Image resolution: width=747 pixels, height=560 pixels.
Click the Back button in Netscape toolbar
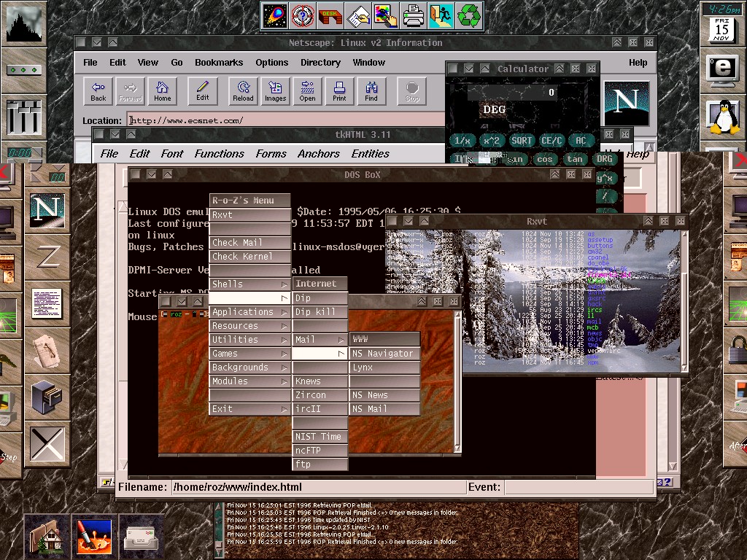[x=98, y=91]
